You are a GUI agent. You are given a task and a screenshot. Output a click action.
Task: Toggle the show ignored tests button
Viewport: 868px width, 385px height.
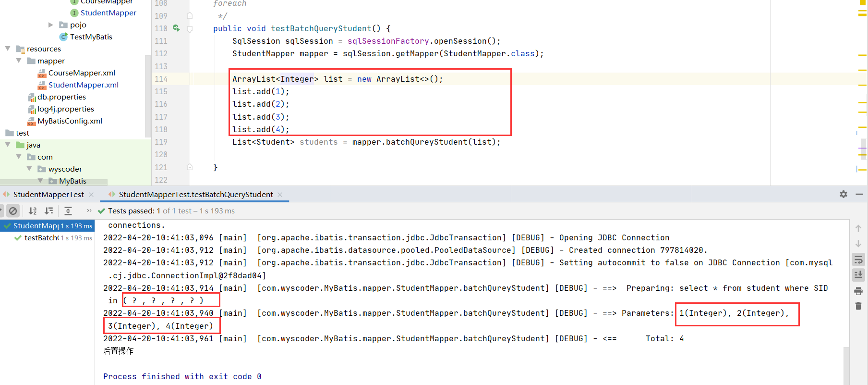tap(13, 211)
